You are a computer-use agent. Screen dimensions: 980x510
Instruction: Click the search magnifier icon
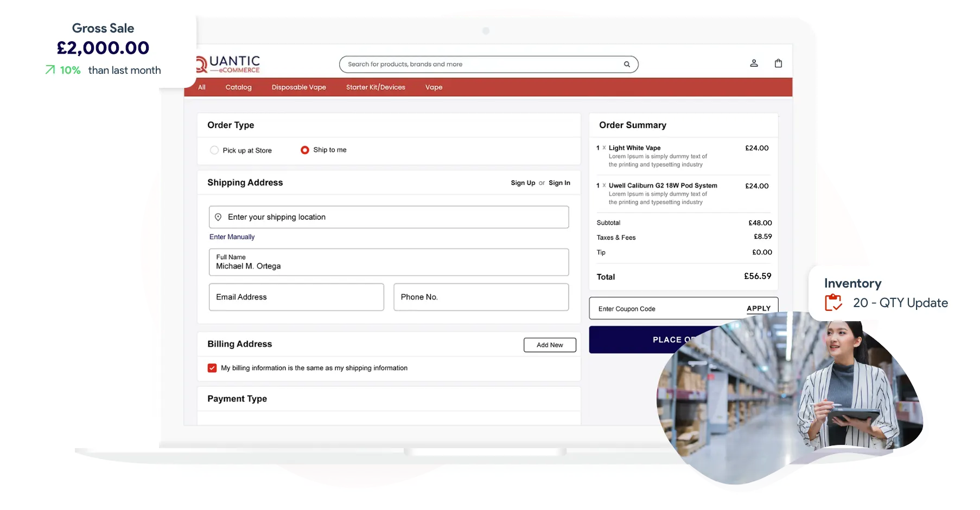coord(627,65)
